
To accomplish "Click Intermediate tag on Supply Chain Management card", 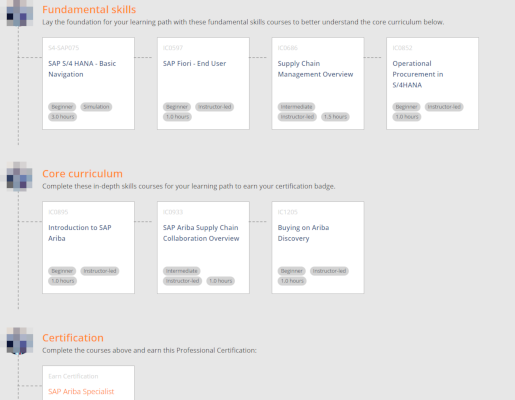I will pos(296,107).
